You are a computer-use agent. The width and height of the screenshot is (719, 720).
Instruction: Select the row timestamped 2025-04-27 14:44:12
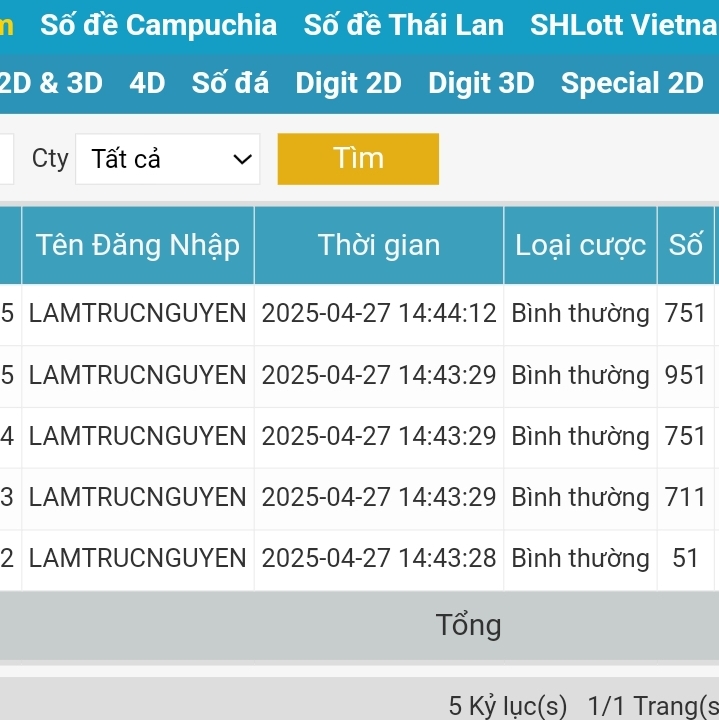(379, 314)
